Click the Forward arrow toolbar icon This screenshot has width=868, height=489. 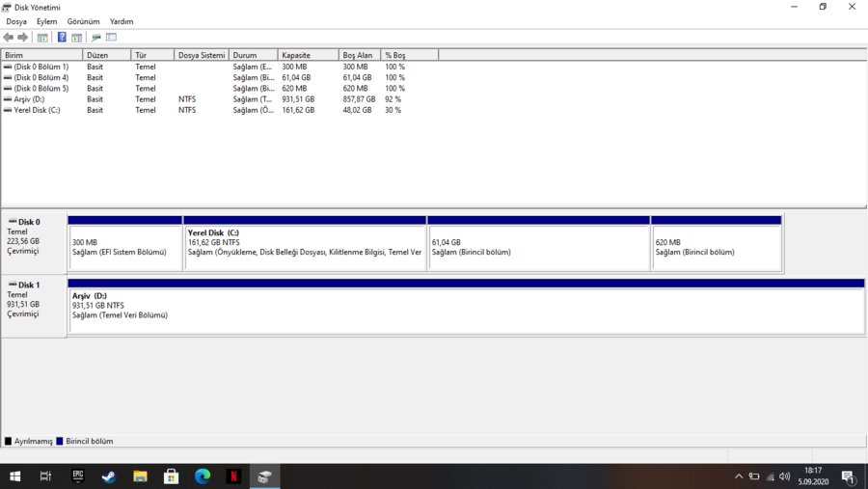tap(23, 37)
